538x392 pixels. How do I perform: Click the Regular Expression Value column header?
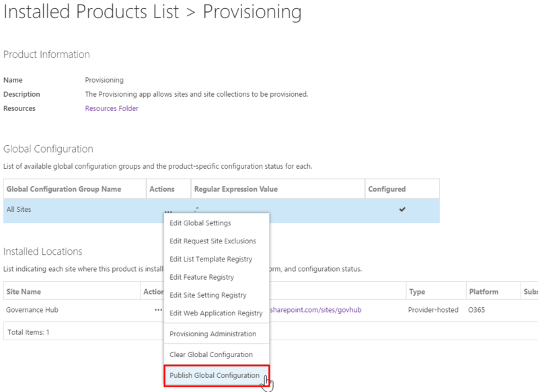[x=235, y=189]
